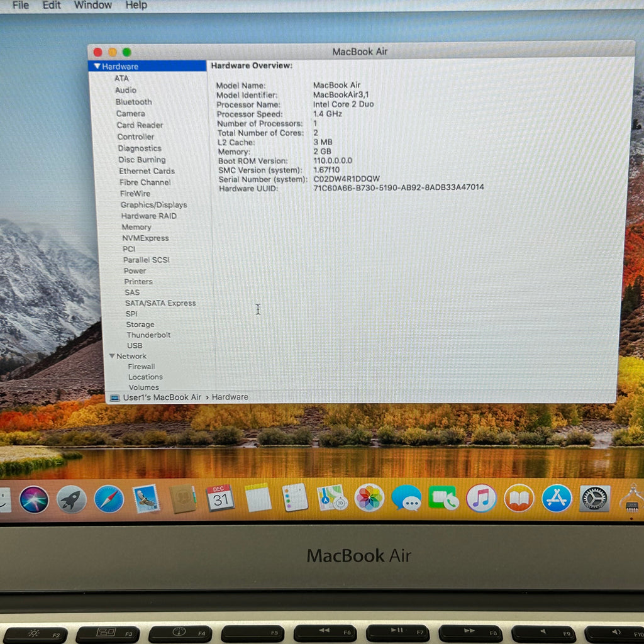
Task: Open the File menu
Action: click(x=21, y=5)
